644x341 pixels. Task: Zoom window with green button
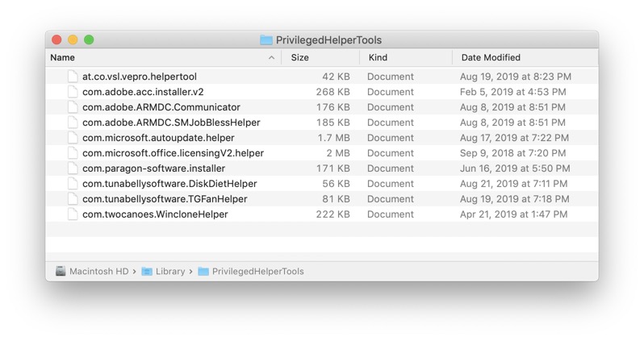pyautogui.click(x=89, y=40)
